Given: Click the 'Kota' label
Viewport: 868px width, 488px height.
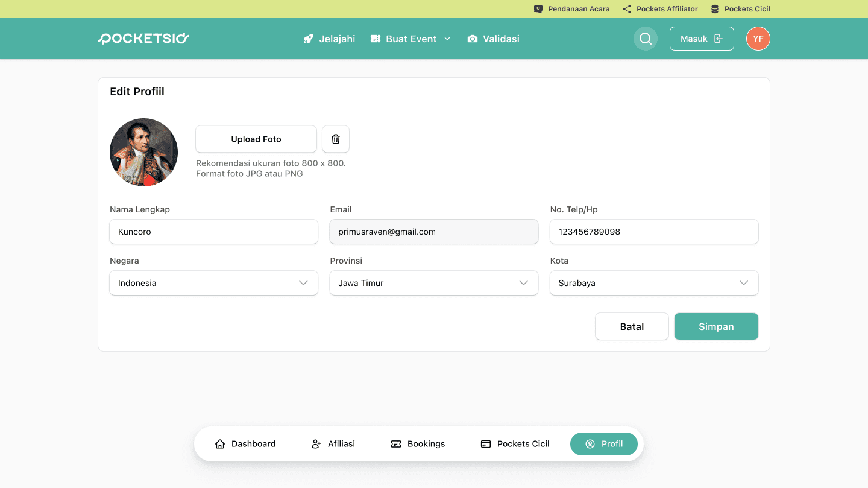Looking at the screenshot, I should [x=559, y=261].
